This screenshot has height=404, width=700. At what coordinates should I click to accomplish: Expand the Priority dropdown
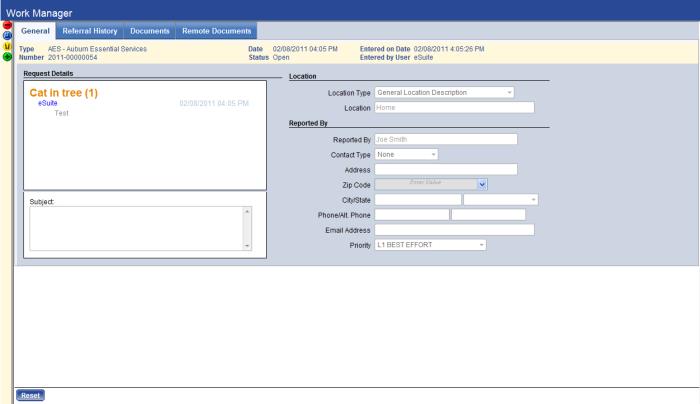tap(481, 245)
